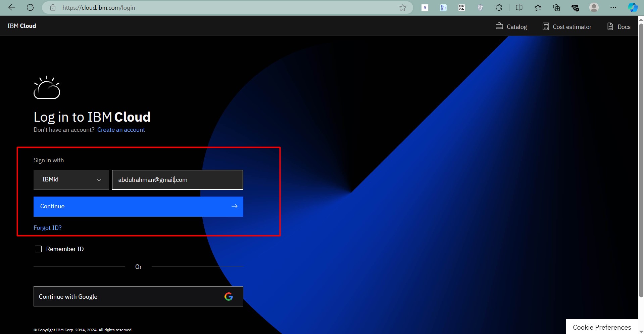Image resolution: width=644 pixels, height=334 pixels.
Task: Bookmark the page with the star icon
Action: click(403, 8)
